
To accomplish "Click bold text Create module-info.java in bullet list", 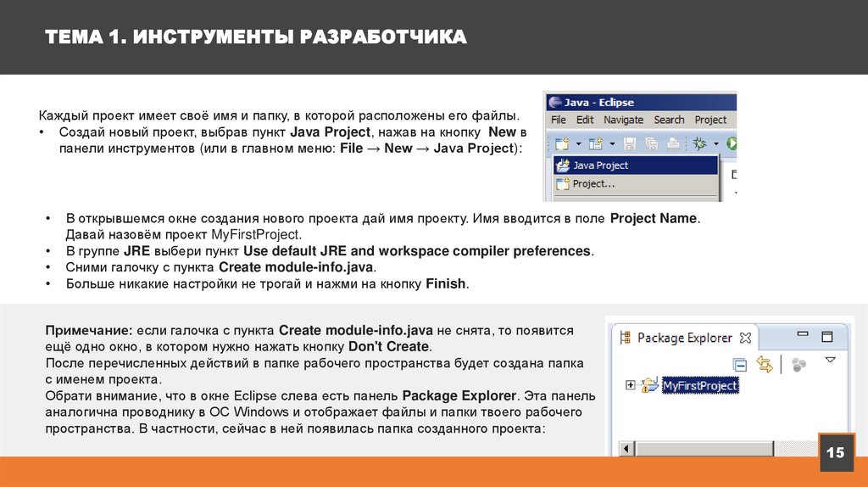I will [x=296, y=267].
